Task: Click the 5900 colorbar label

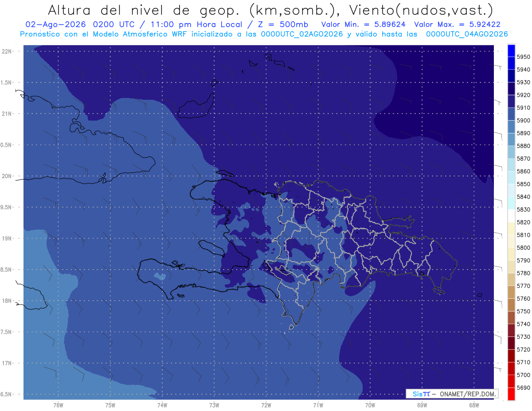Action: [x=524, y=121]
